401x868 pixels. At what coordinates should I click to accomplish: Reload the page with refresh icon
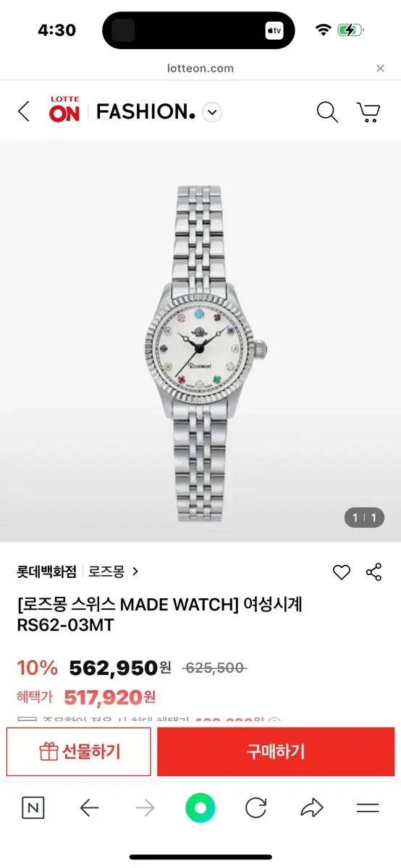point(256,808)
